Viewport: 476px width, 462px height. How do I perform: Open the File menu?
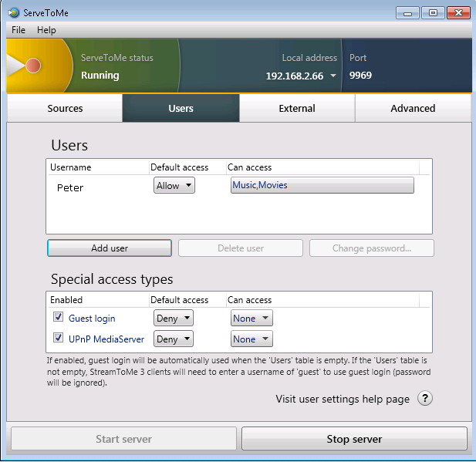(x=19, y=30)
